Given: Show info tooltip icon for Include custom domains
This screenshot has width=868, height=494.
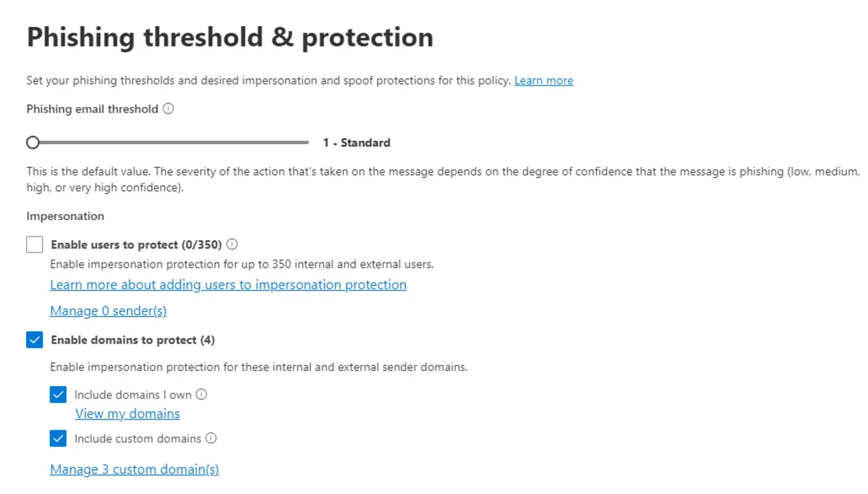Looking at the screenshot, I should tap(211, 438).
